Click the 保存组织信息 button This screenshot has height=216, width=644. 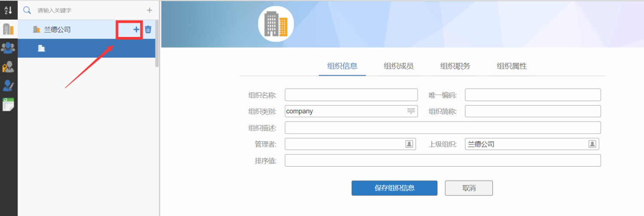pyautogui.click(x=395, y=188)
